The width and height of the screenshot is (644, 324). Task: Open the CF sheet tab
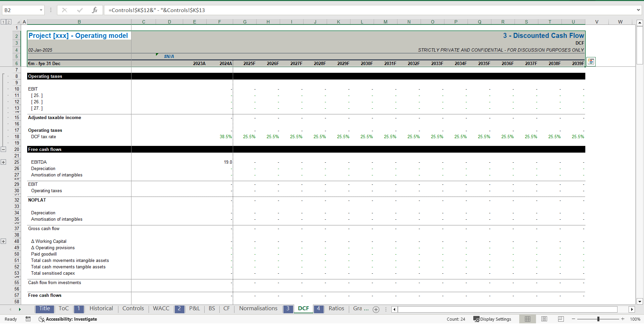coord(226,309)
